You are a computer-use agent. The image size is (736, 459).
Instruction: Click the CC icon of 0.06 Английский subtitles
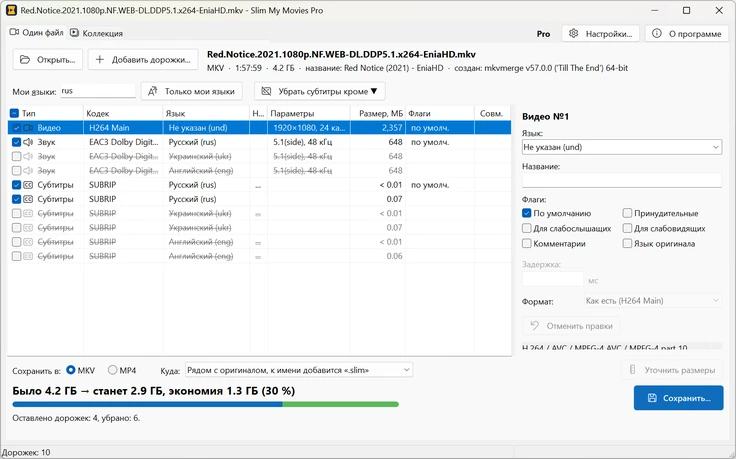click(x=28, y=256)
